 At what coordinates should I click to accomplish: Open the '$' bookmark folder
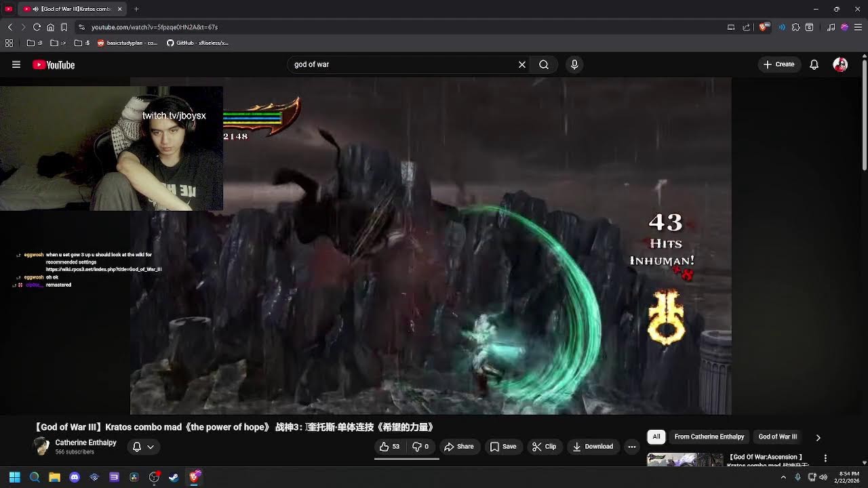coord(82,43)
